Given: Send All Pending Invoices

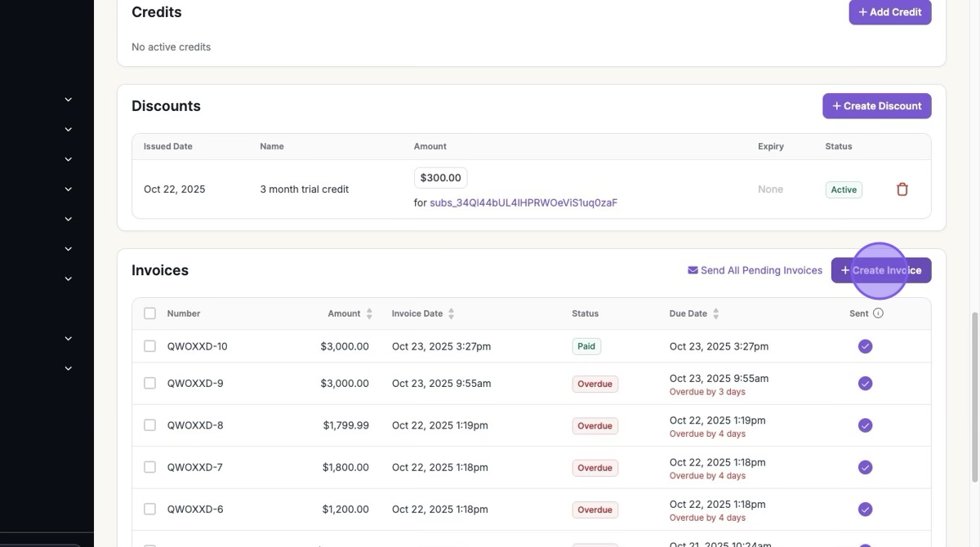Looking at the screenshot, I should click(755, 270).
